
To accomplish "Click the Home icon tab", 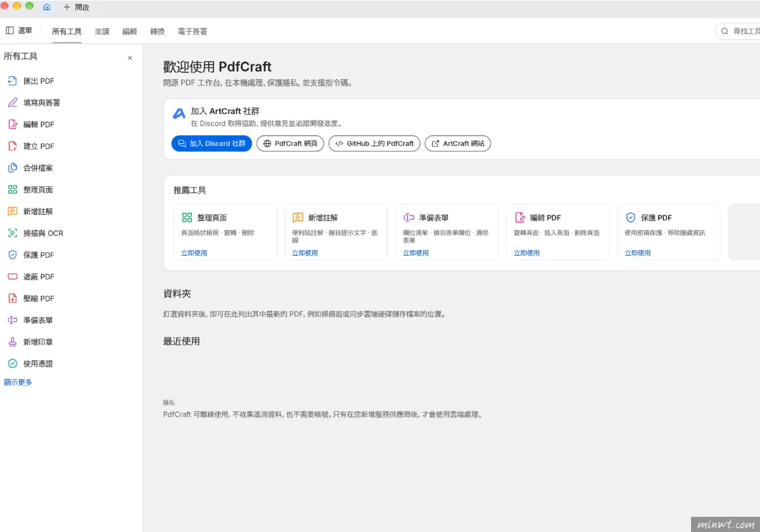I will click(47, 7).
